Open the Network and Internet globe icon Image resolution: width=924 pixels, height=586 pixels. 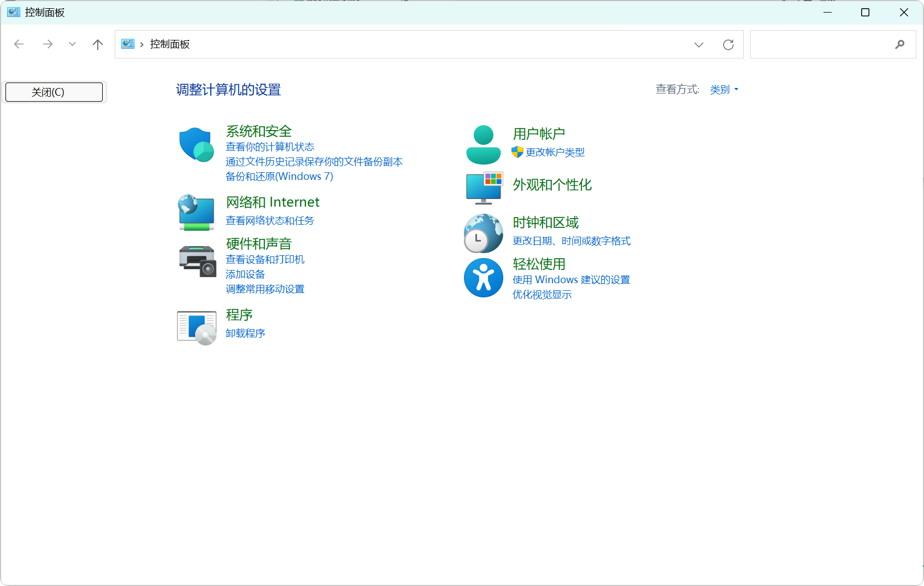coord(196,212)
